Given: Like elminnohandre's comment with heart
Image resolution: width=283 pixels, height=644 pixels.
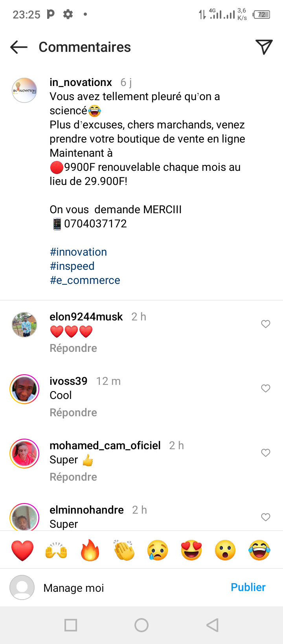Looking at the screenshot, I should 266,517.
